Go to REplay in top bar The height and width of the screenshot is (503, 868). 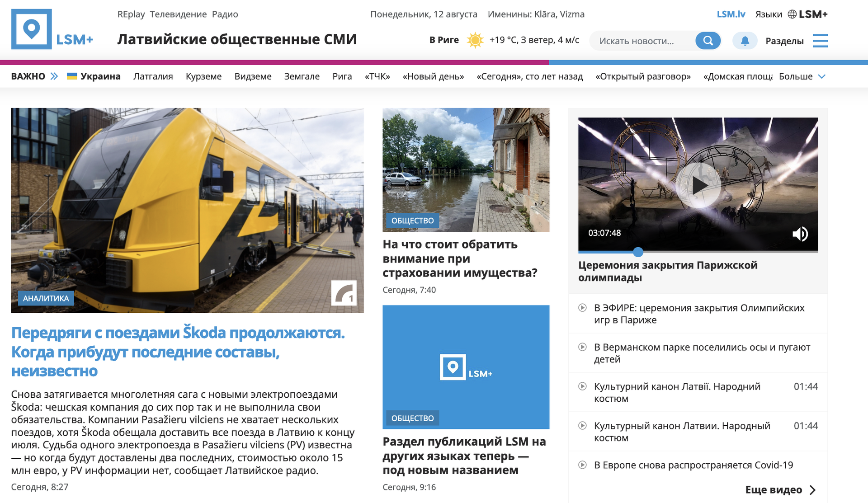point(131,14)
